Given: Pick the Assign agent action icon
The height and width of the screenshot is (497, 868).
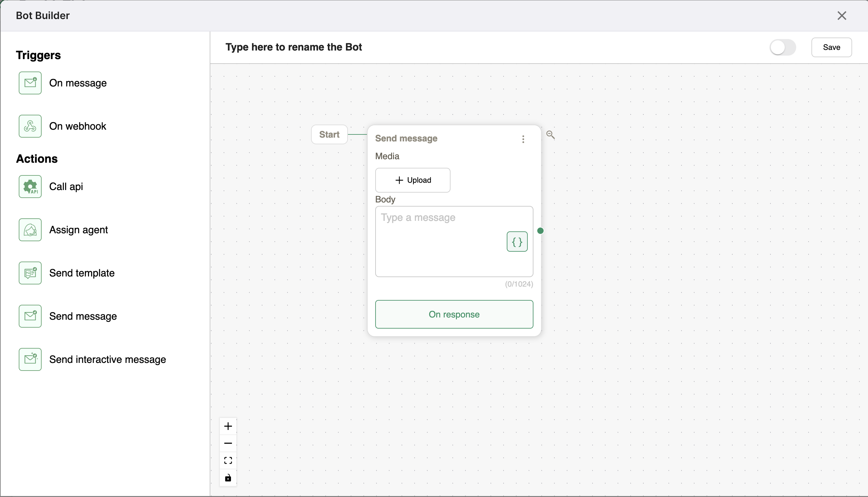Looking at the screenshot, I should (x=30, y=230).
